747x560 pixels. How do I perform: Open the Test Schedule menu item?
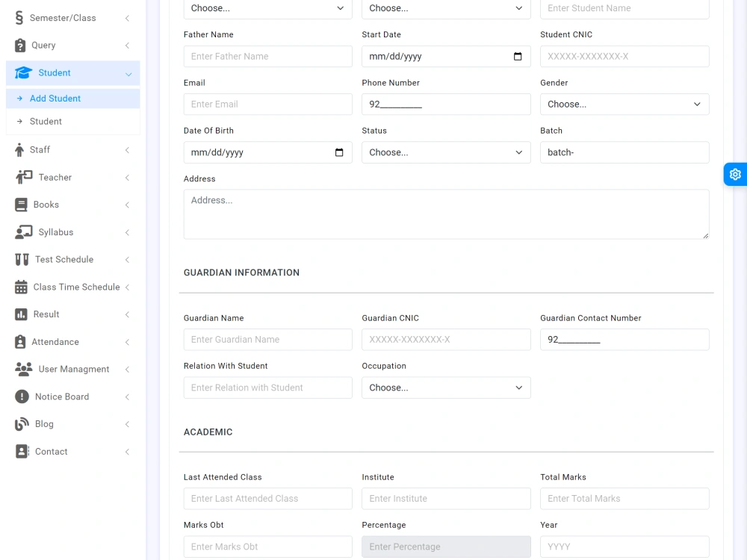click(x=73, y=260)
